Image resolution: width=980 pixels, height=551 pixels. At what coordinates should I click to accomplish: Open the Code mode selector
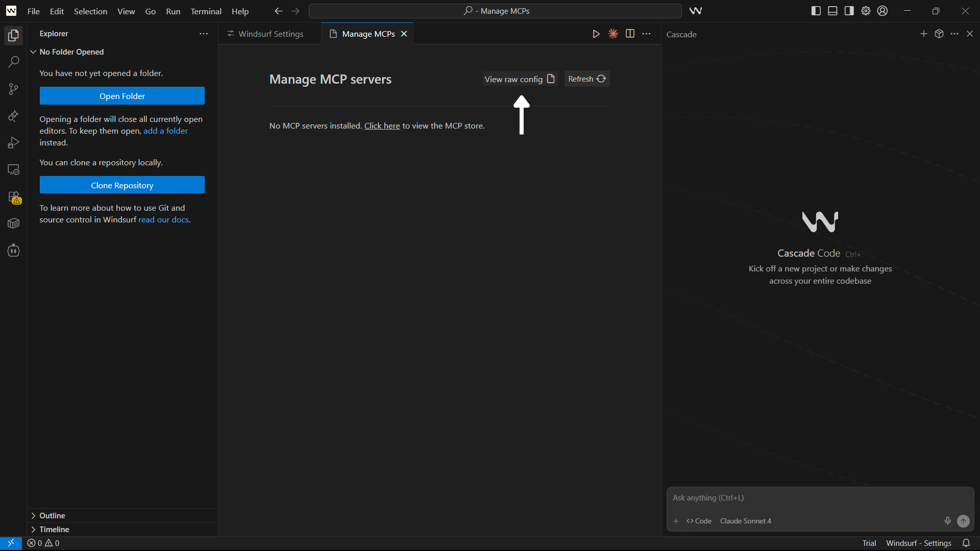[x=699, y=521]
